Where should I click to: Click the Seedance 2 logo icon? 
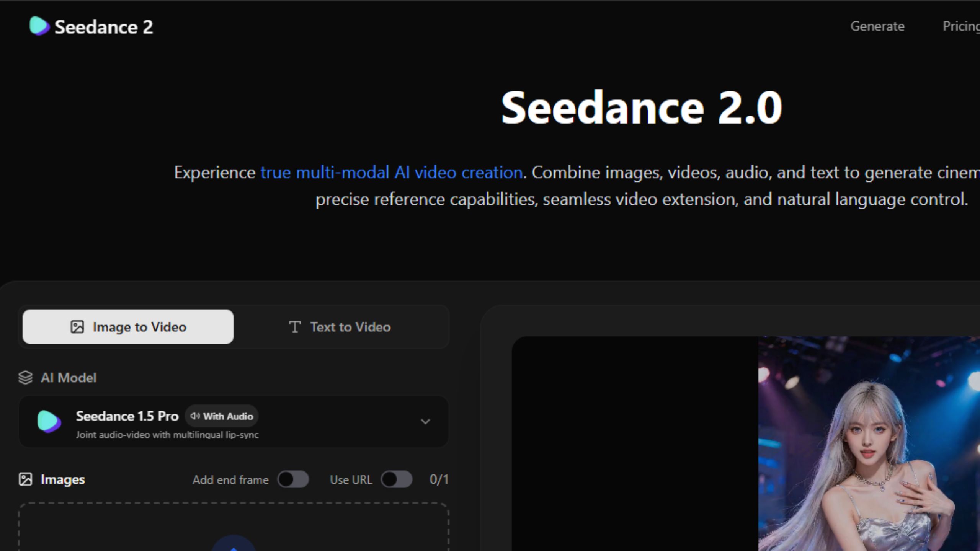tap(39, 26)
